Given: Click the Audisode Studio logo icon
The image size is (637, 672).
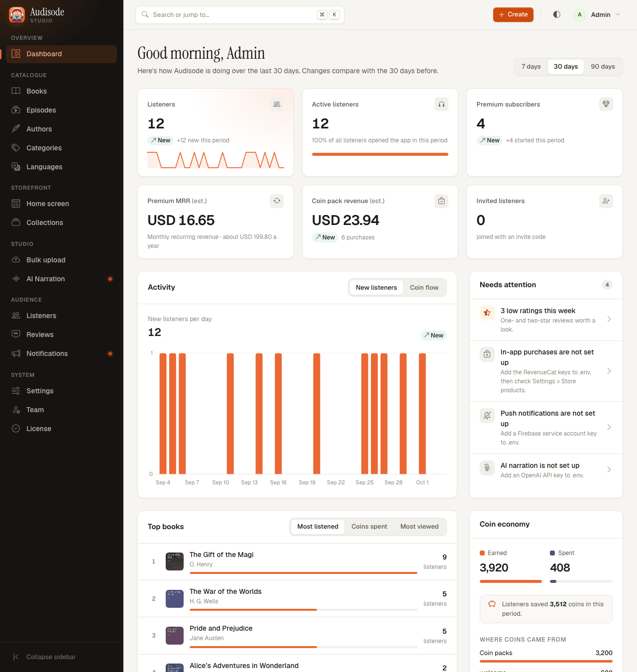Looking at the screenshot, I should (17, 15).
